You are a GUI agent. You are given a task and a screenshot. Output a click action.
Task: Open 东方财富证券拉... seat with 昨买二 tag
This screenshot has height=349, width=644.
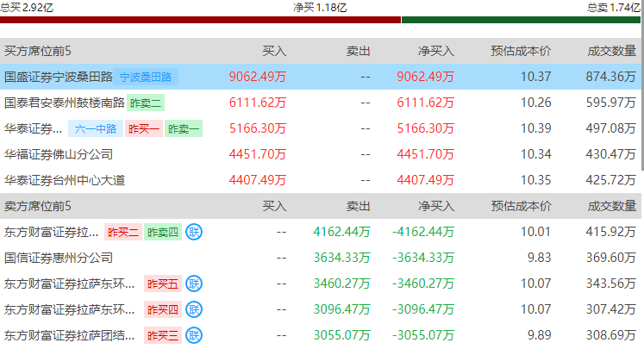click(x=52, y=232)
